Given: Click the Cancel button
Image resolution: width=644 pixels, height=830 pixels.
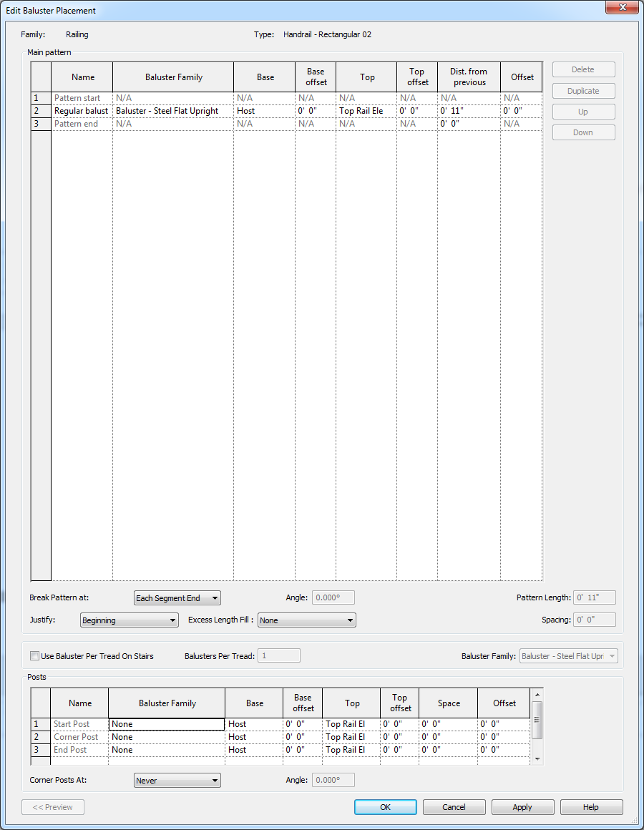Looking at the screenshot, I should click(454, 807).
